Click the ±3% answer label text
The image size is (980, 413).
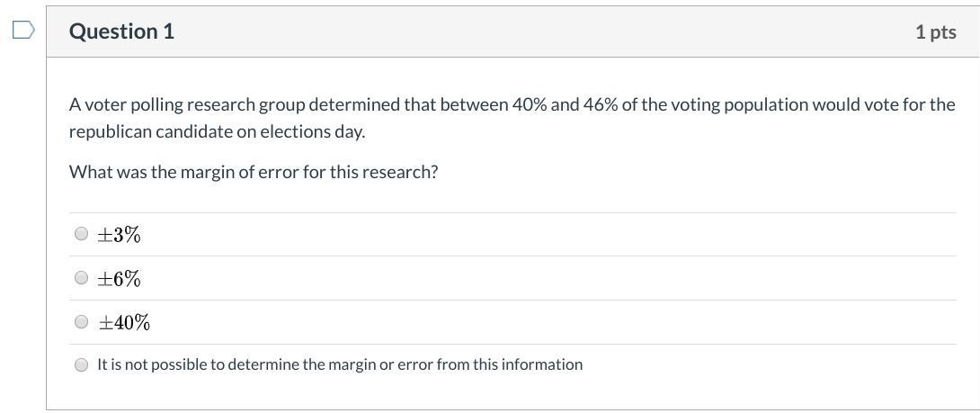point(119,235)
